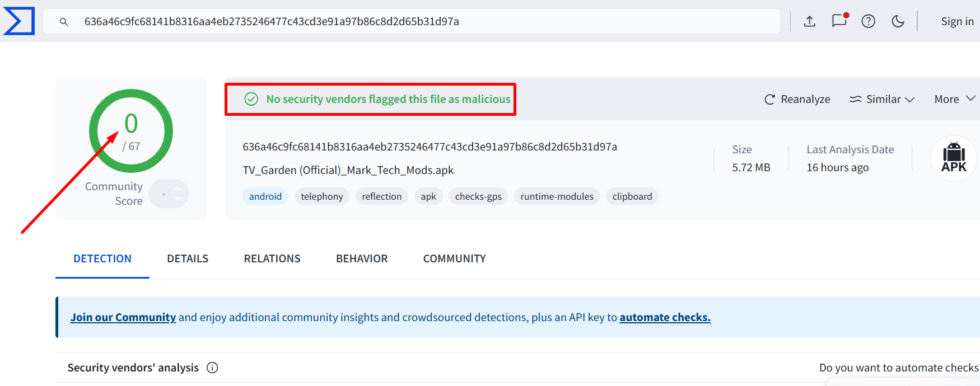The height and width of the screenshot is (386, 980).
Task: Click the No security vendors flagged message
Action: coord(388,99)
